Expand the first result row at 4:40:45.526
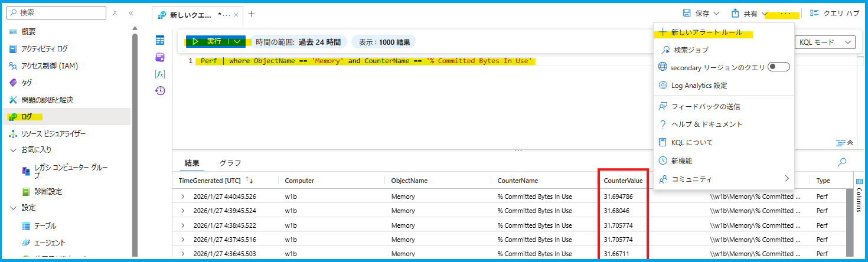Screen dimensions: 868x262 click(x=183, y=196)
